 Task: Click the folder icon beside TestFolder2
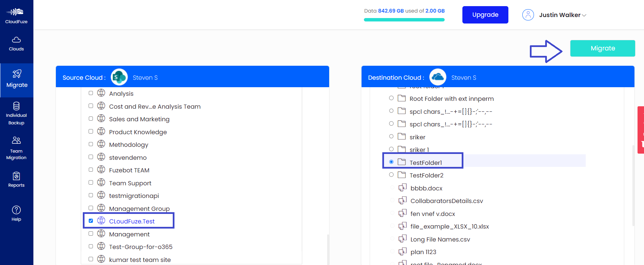pyautogui.click(x=402, y=175)
